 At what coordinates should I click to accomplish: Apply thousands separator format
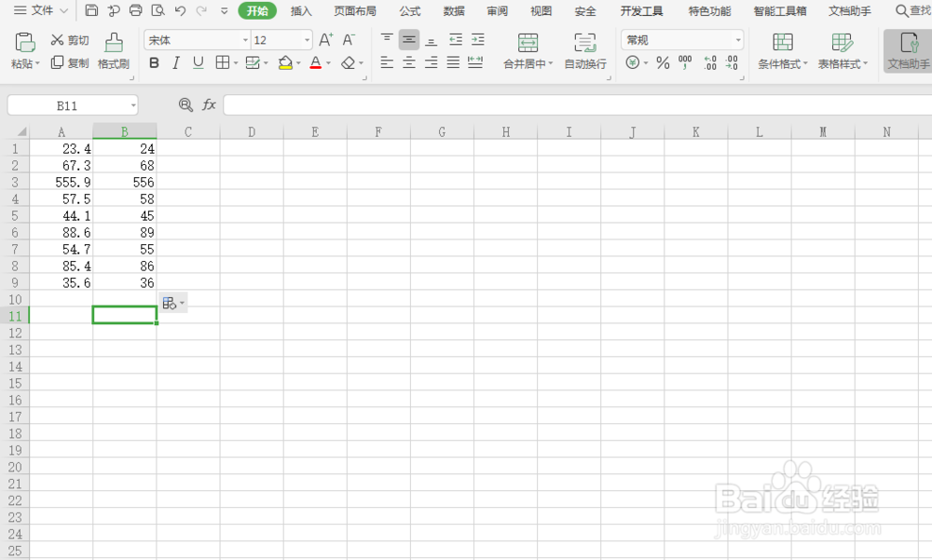point(685,62)
